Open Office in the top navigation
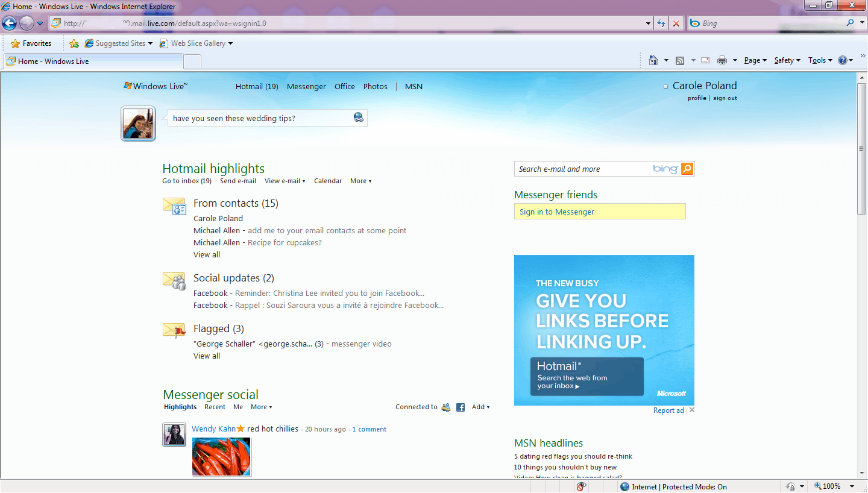The width and height of the screenshot is (868, 493). (x=345, y=87)
